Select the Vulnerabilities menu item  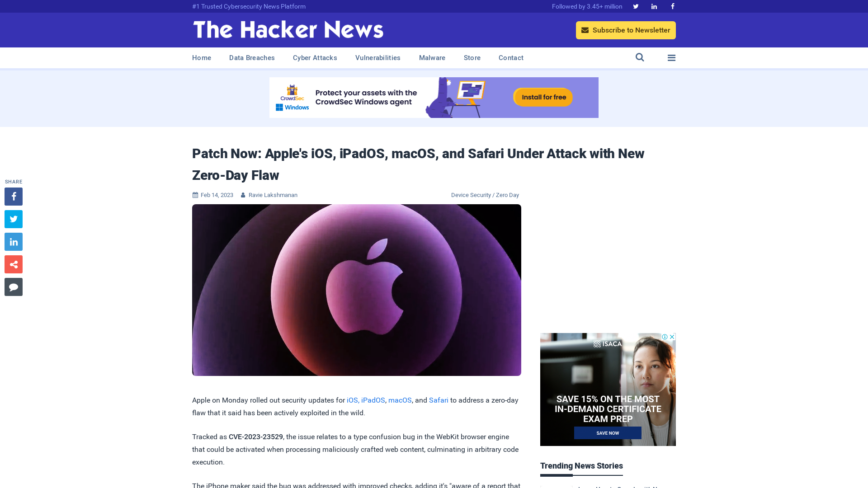378,57
